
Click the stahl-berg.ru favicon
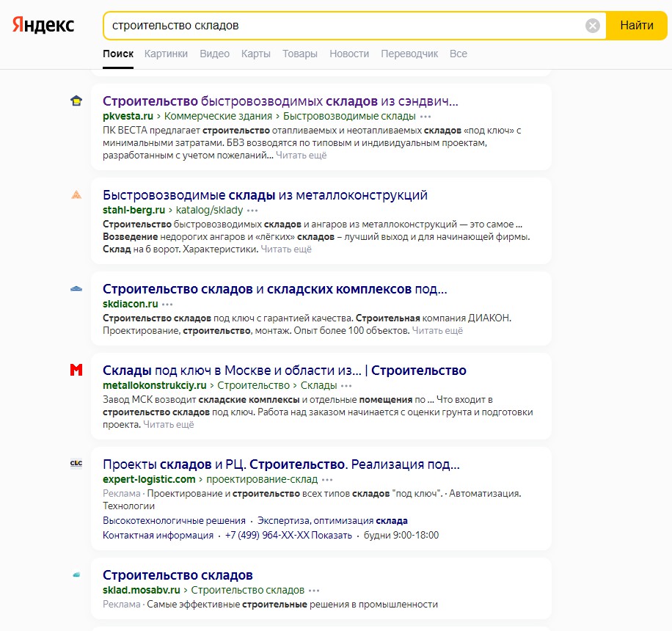coord(76,195)
